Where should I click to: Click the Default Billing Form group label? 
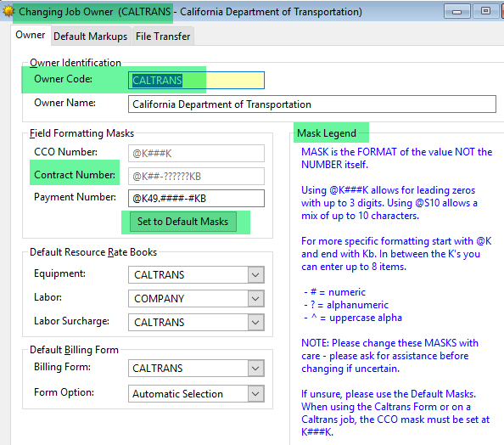click(74, 350)
